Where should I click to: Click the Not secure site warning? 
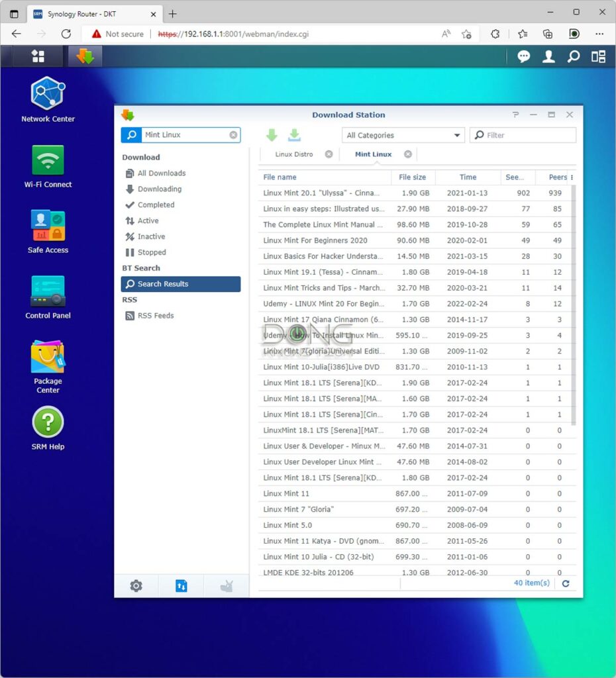click(x=118, y=34)
